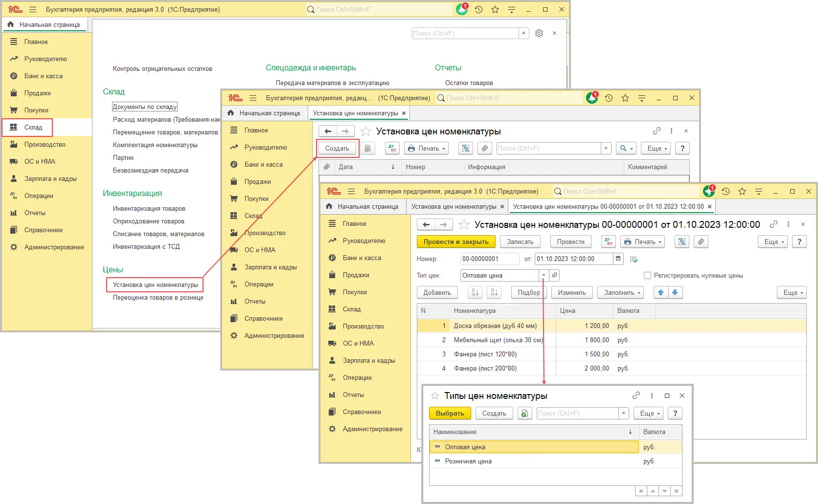This screenshot has width=818, height=504.
Task: Click the related documents structure icon in list toolbar
Action: coord(466,148)
